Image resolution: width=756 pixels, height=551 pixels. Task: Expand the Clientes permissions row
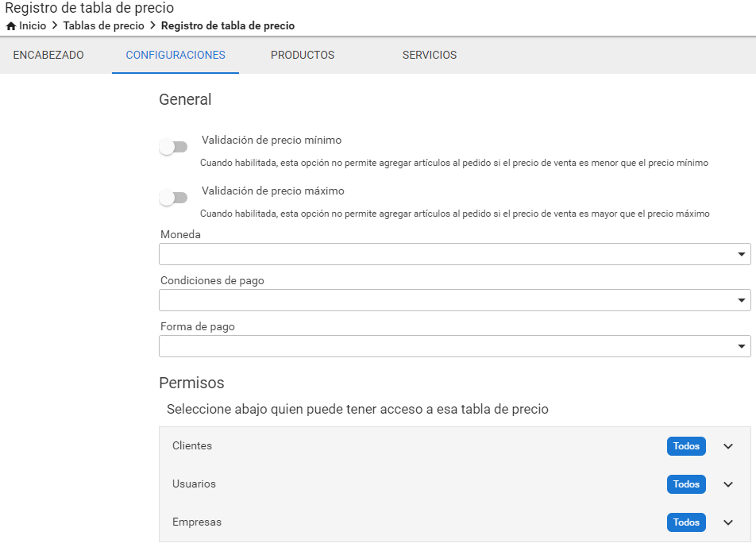coord(728,446)
